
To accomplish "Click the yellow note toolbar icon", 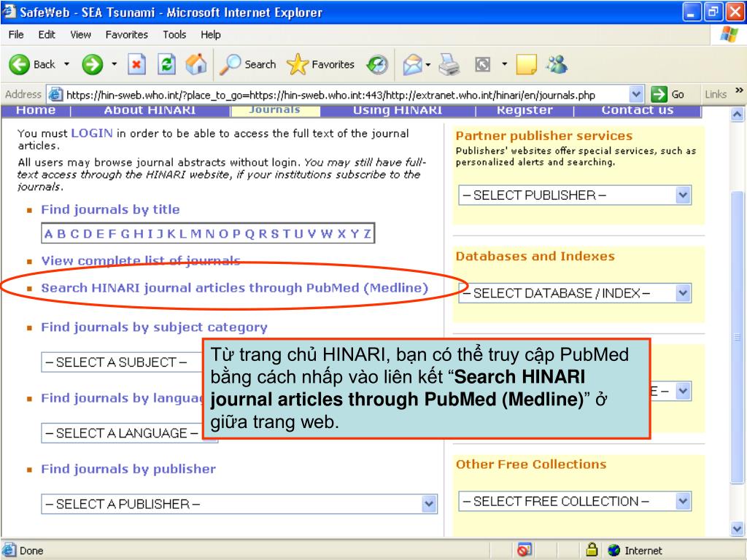I will click(x=527, y=64).
